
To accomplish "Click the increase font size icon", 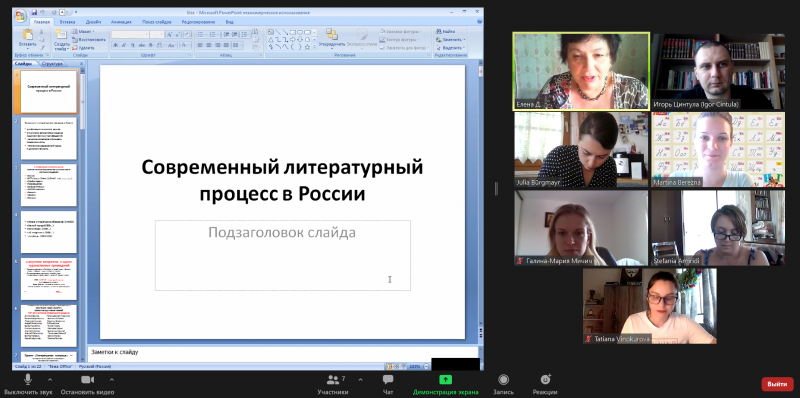I will pos(170,34).
